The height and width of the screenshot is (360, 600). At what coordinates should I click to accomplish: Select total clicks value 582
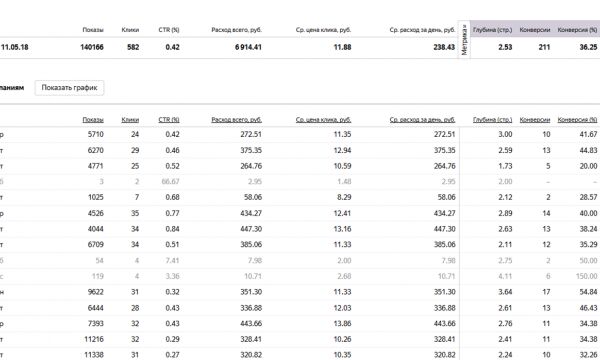133,47
